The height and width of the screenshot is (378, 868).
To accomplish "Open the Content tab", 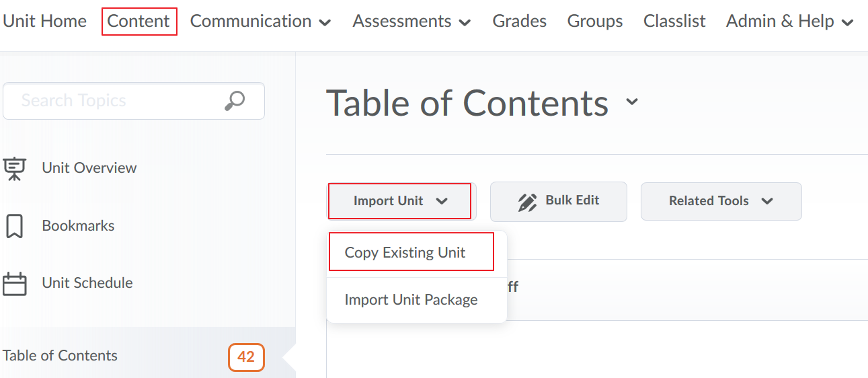I will coord(139,22).
